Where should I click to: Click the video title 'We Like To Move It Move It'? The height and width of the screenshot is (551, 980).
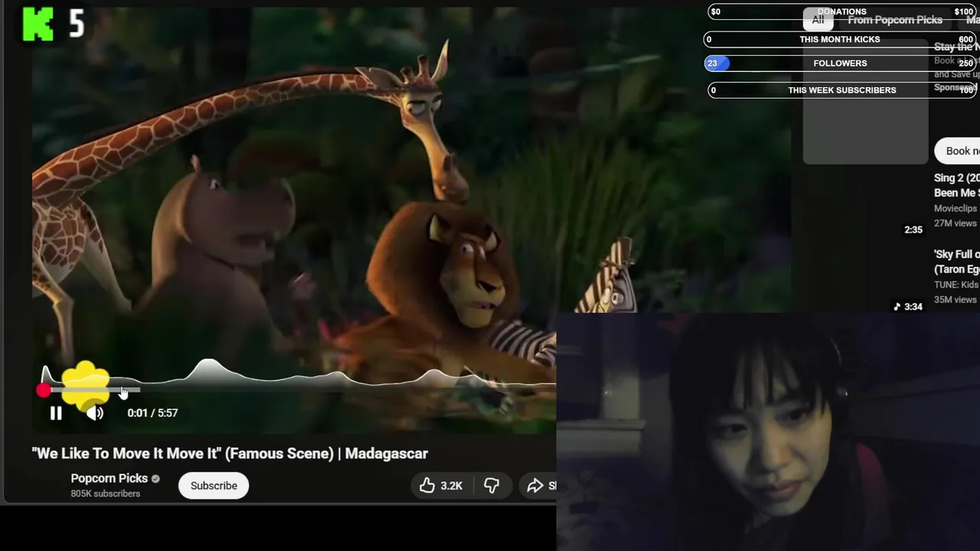pos(230,453)
